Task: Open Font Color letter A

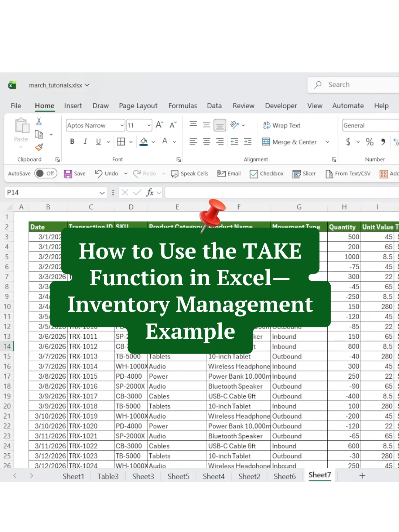Action: click(165, 141)
